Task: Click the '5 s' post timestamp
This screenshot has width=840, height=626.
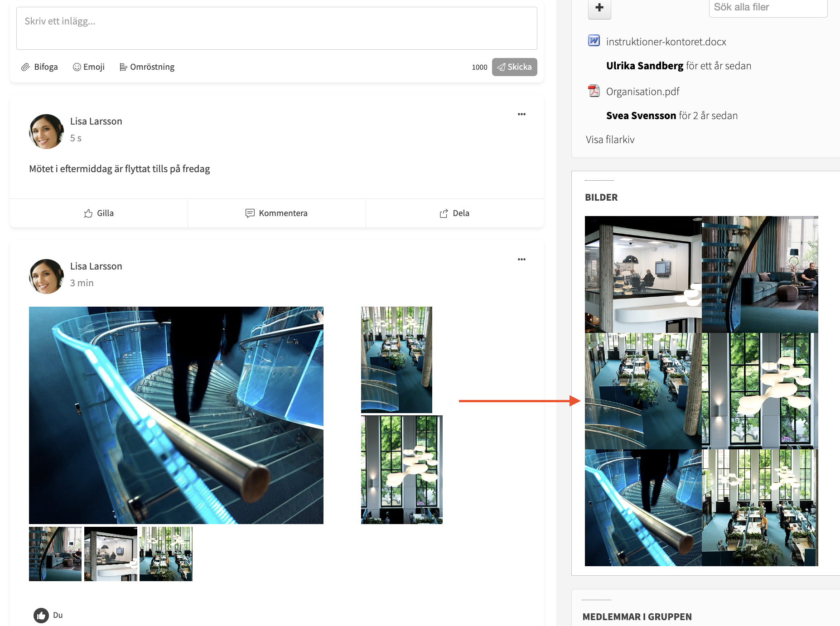Action: click(76, 138)
